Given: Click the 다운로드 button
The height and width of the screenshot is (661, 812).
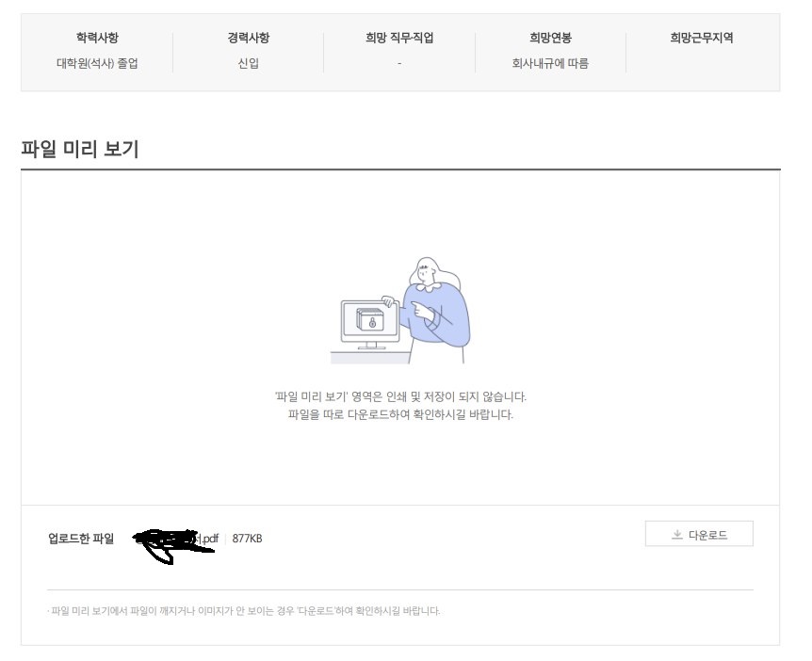Looking at the screenshot, I should coord(699,534).
